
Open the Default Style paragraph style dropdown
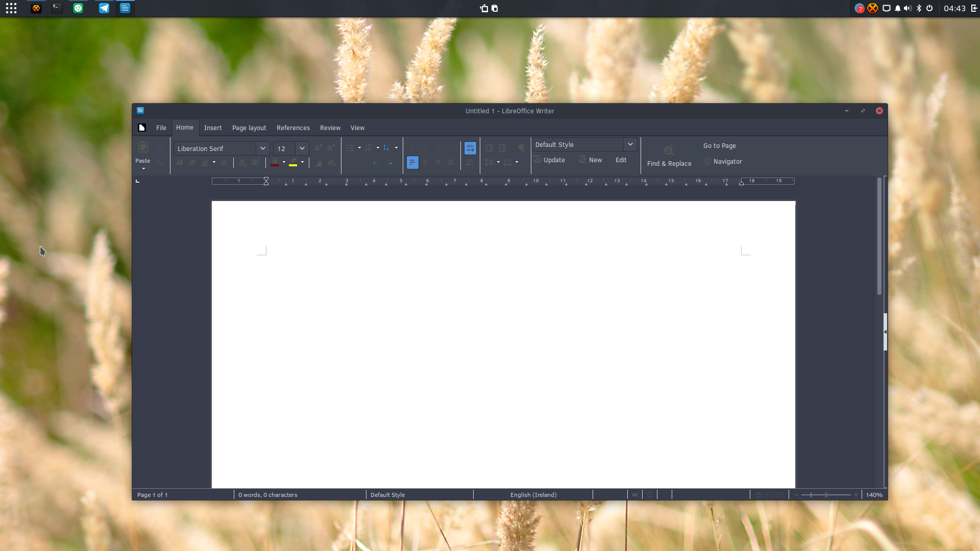coord(630,144)
